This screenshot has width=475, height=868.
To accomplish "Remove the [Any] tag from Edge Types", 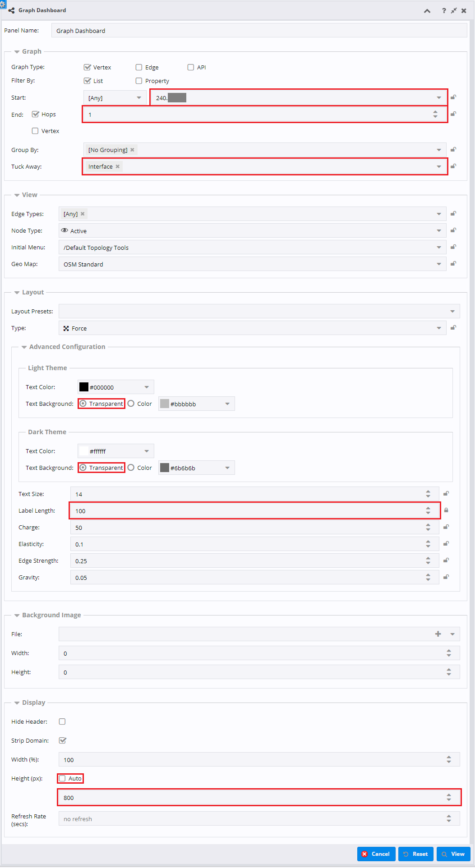I will (83, 214).
